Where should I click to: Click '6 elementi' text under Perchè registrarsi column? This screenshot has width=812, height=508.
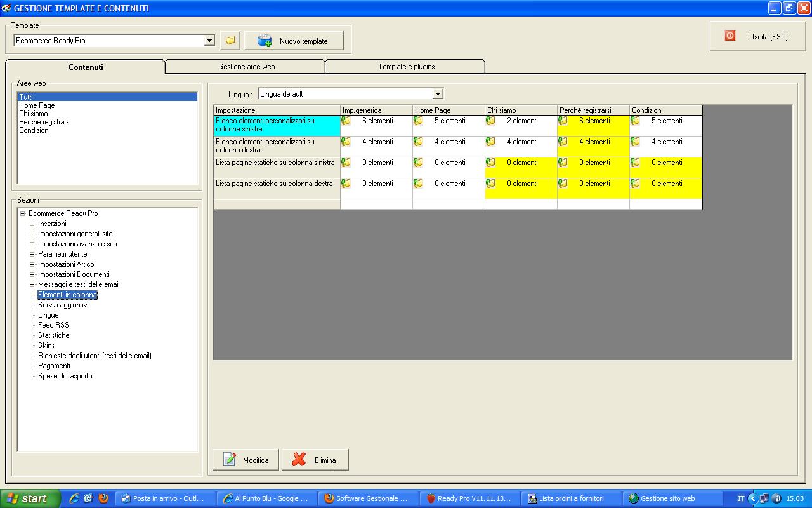pyautogui.click(x=594, y=121)
